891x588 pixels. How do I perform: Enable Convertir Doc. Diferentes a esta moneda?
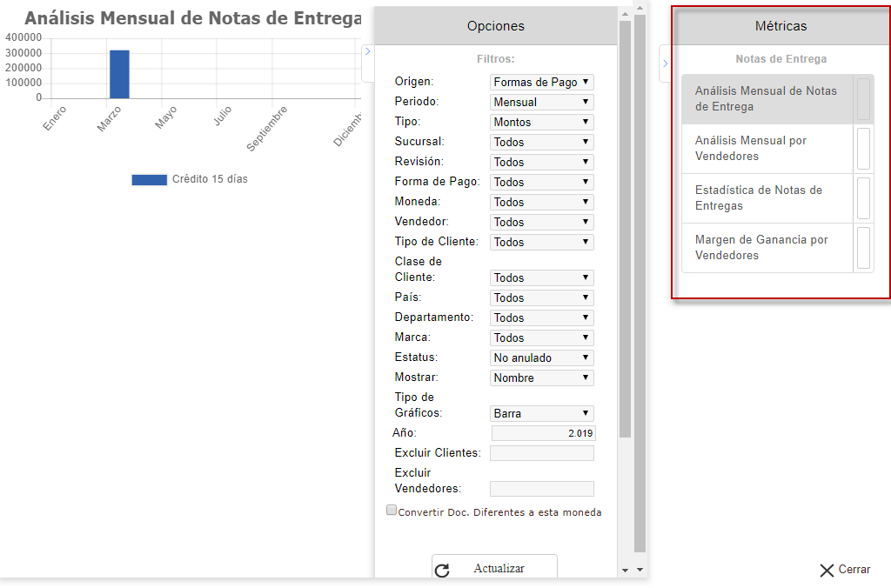coord(392,511)
